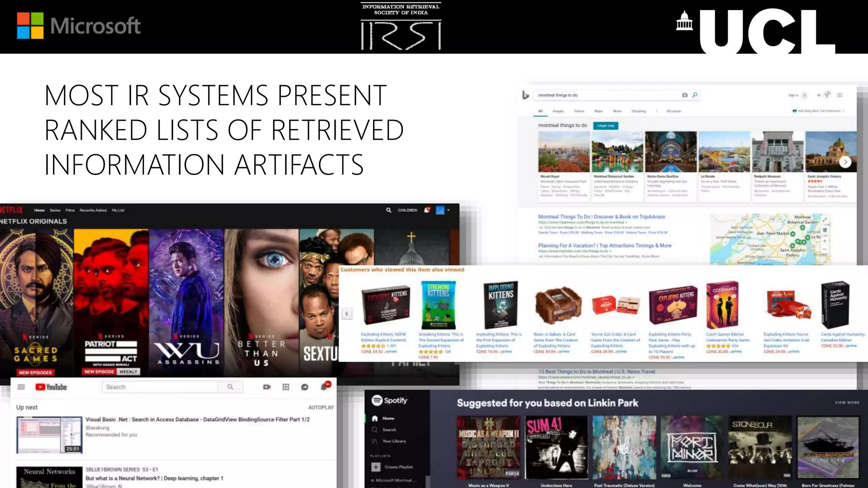The width and height of the screenshot is (868, 488).
Task: Select the Bing Images tab
Action: click(558, 111)
